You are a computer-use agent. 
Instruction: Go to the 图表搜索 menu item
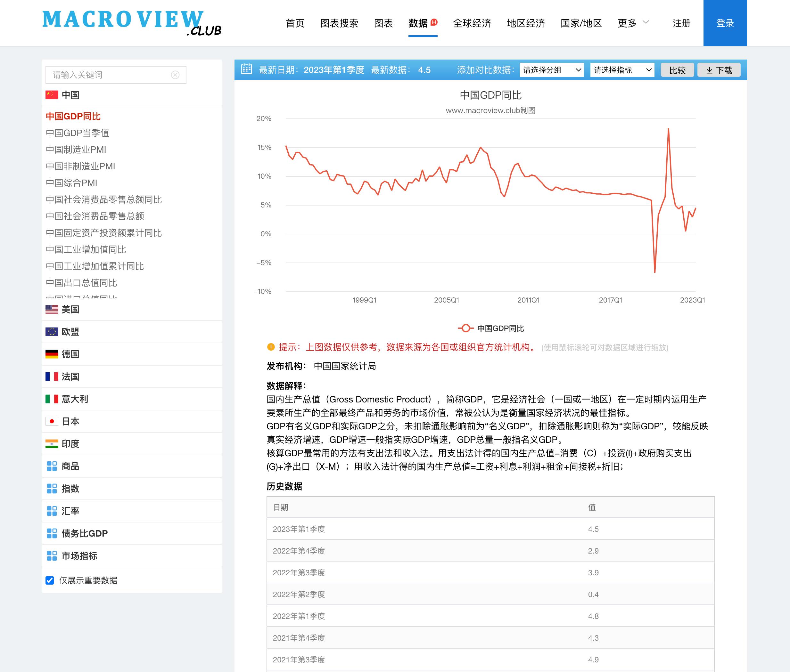(x=339, y=23)
